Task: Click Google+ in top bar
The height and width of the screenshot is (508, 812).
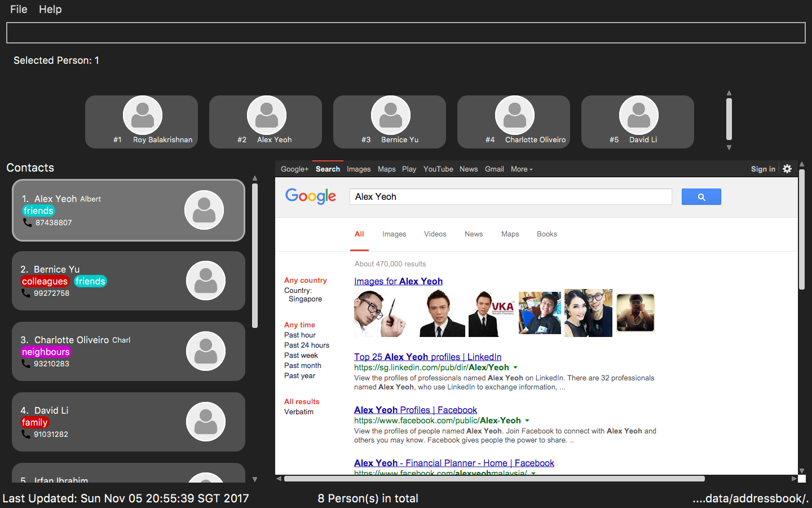Action: click(x=295, y=169)
